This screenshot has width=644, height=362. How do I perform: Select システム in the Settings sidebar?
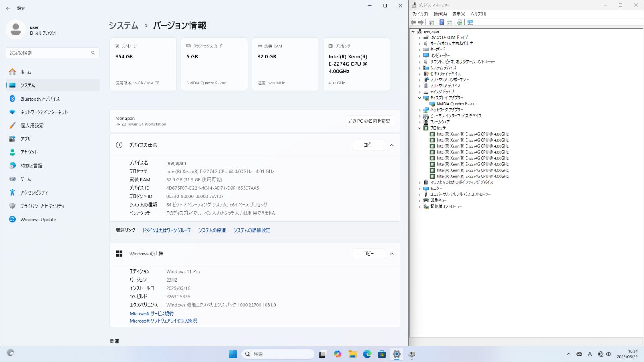pyautogui.click(x=53, y=85)
